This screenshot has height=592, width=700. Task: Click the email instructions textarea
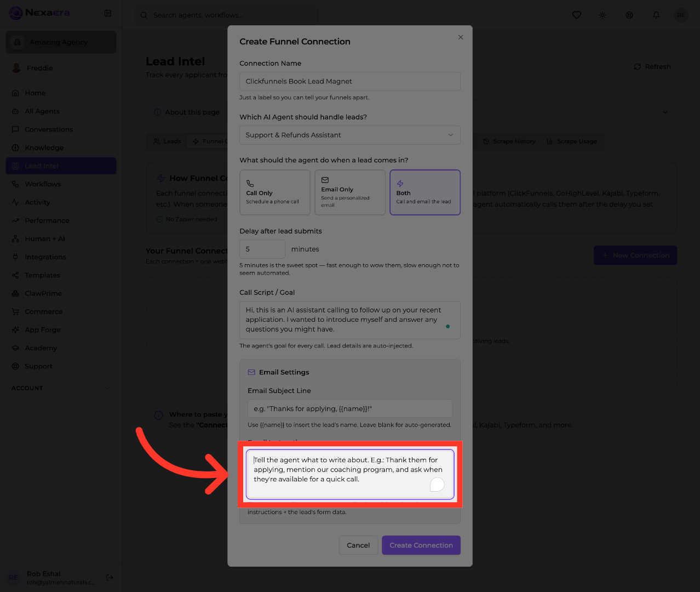point(350,474)
